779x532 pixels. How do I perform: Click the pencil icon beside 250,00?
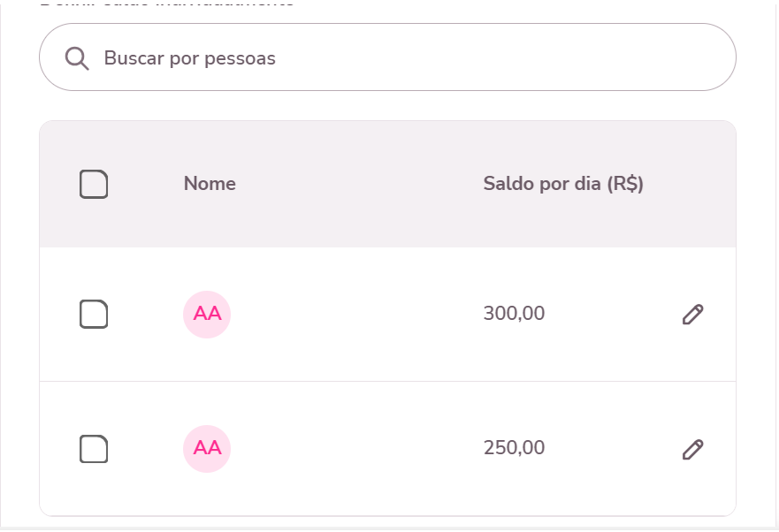click(x=693, y=448)
